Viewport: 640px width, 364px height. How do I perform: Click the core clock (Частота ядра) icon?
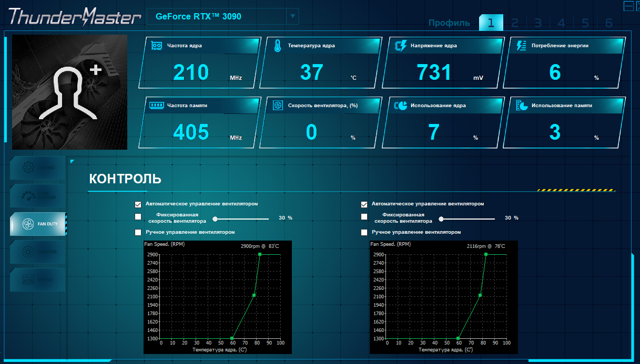pyautogui.click(x=157, y=46)
